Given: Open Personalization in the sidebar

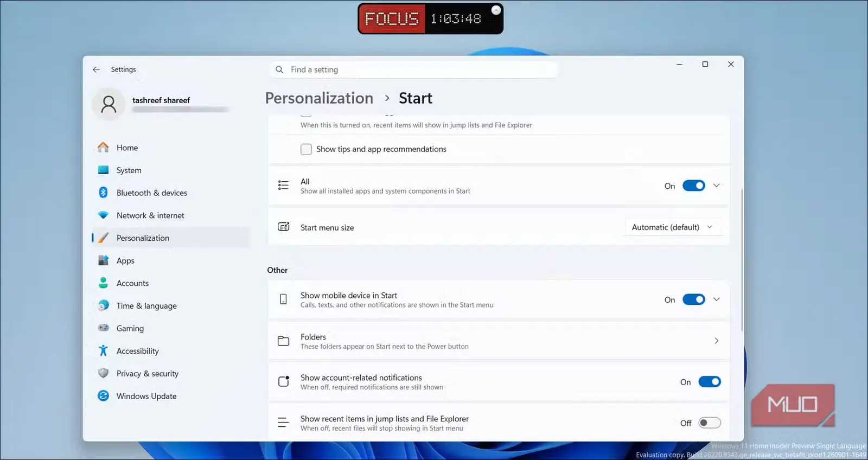Looking at the screenshot, I should 171,238.
